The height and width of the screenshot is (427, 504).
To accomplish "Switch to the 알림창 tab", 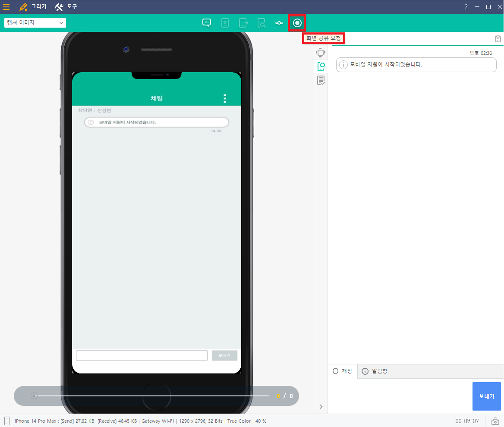I will coord(375,371).
